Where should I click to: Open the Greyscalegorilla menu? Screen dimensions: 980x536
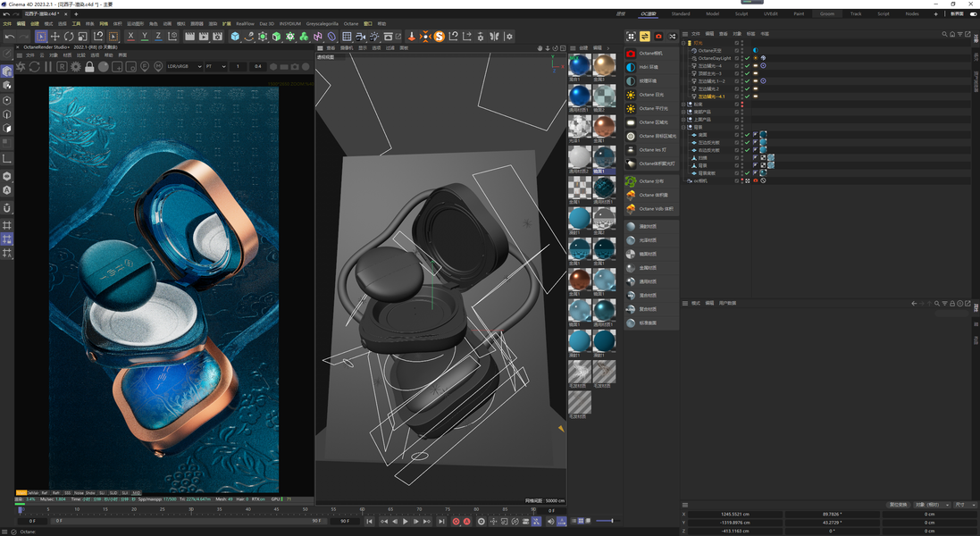pyautogui.click(x=322, y=24)
